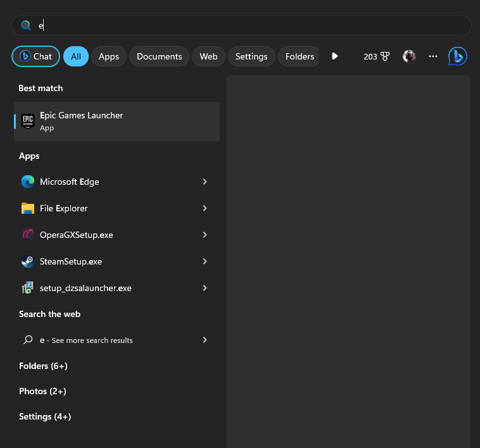
Task: Focus the search text input field
Action: click(x=241, y=25)
